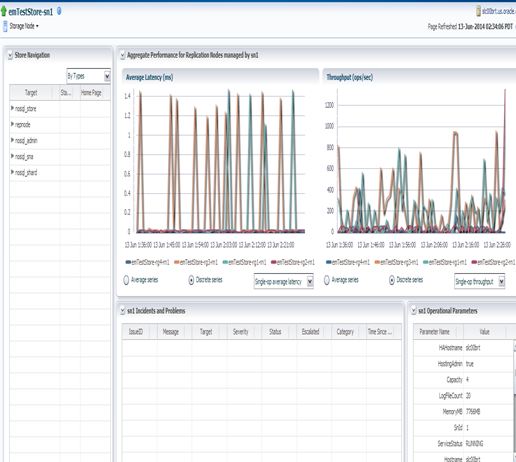Click emTestStore-rg4-rn1 legend in latency chart

tap(148, 262)
